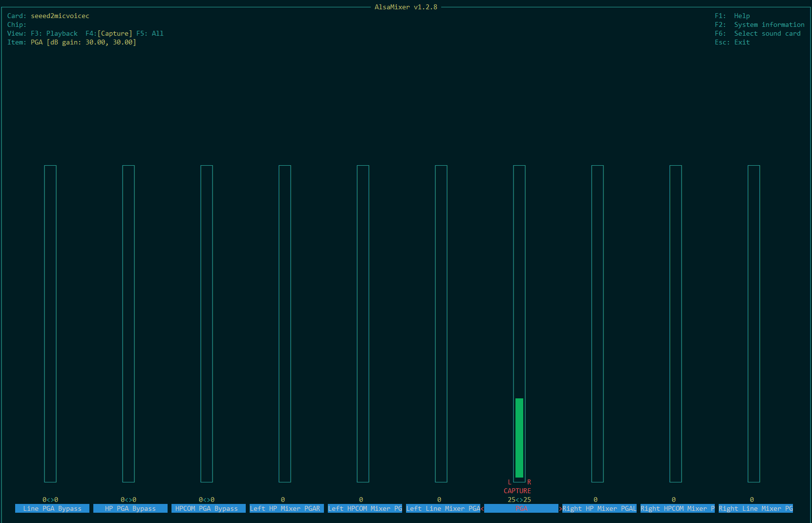Image resolution: width=812 pixels, height=523 pixels.
Task: Select the Left HP Mixer PGAR control
Action: point(285,508)
